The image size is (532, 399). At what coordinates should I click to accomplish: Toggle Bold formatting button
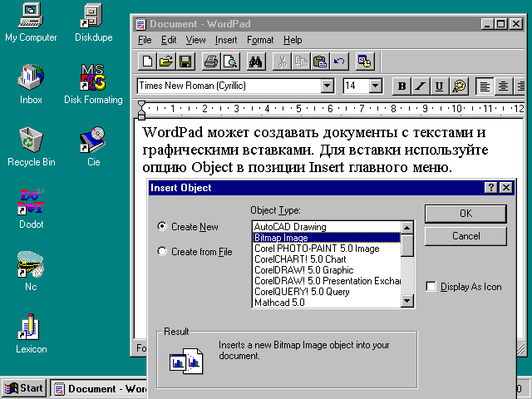pos(401,86)
